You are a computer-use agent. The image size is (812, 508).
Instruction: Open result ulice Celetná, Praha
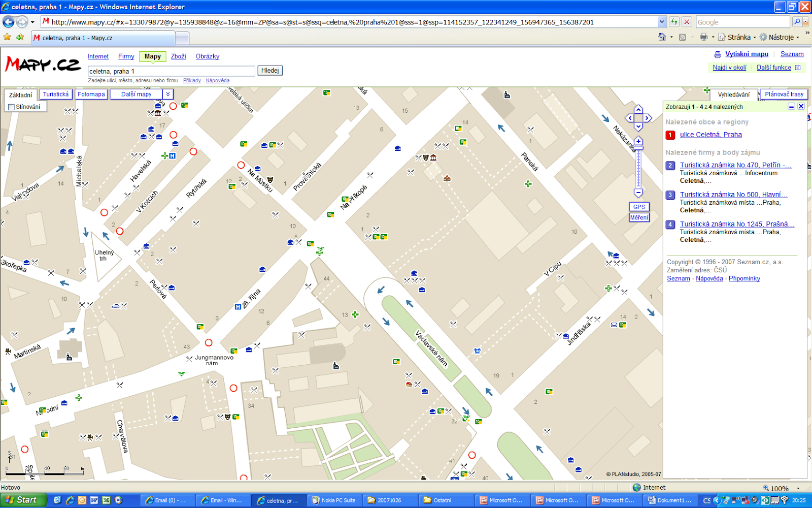pyautogui.click(x=710, y=135)
